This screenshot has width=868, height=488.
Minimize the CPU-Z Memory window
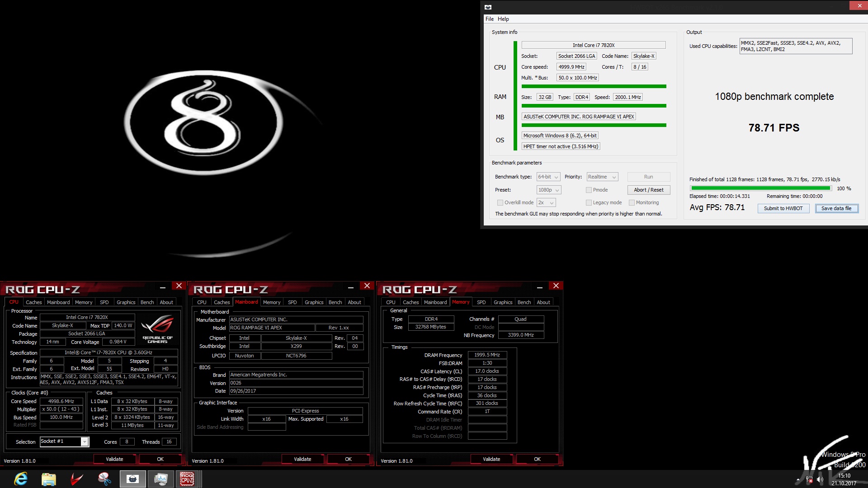540,286
